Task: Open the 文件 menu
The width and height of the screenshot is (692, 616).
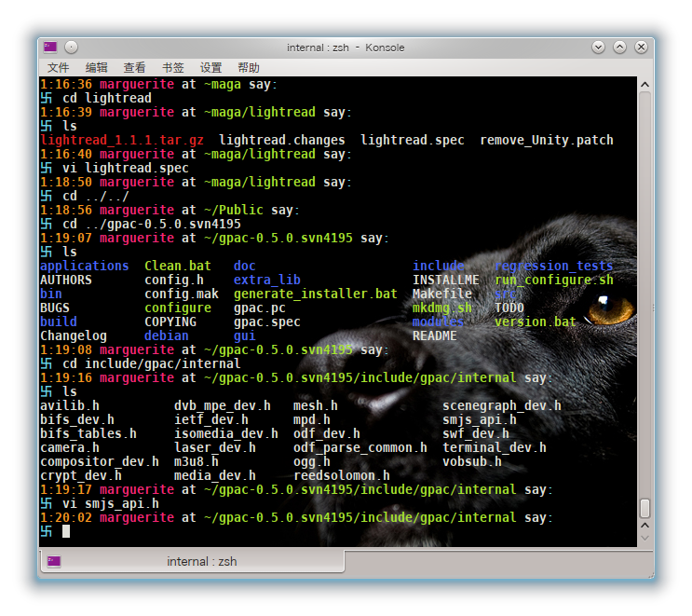Action: 59,67
